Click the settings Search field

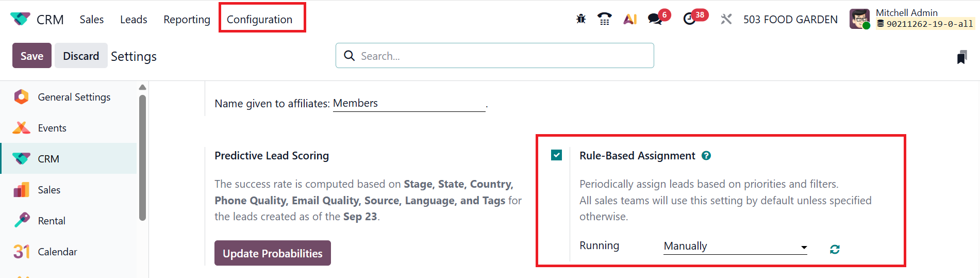(x=495, y=56)
